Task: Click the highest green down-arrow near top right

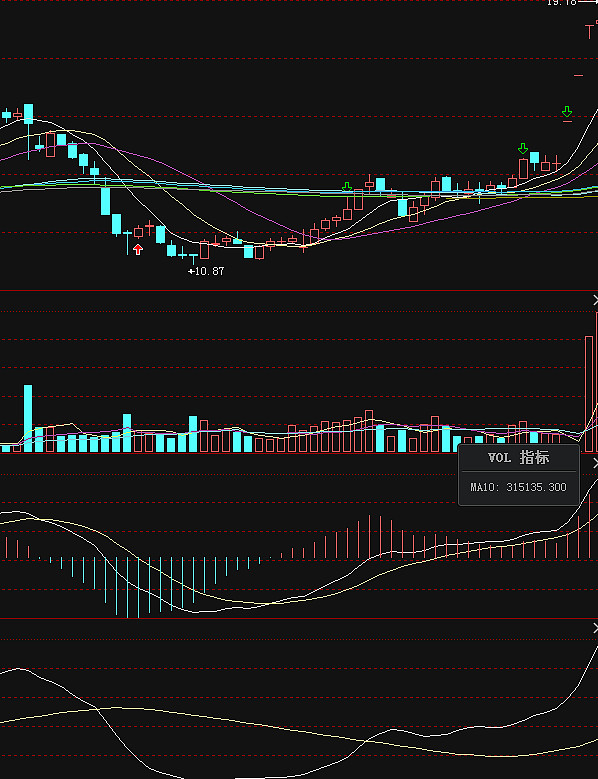Action: click(x=567, y=111)
